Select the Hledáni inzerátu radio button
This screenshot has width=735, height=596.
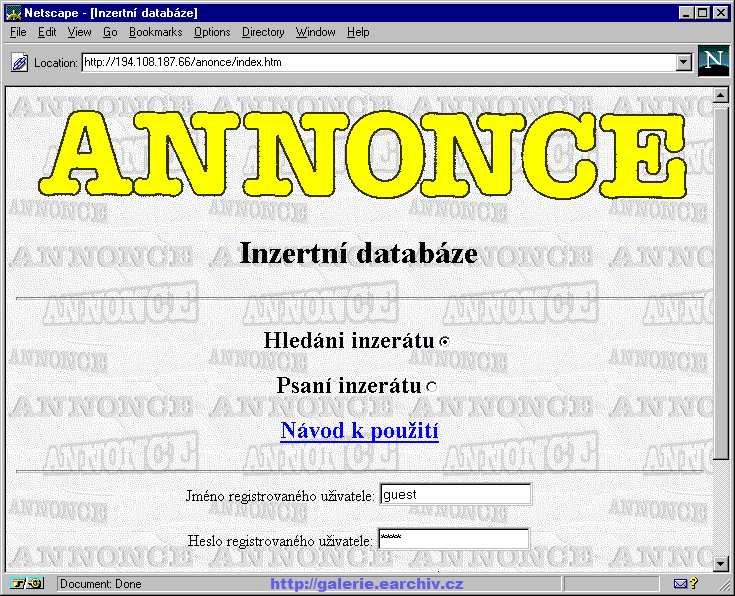click(444, 342)
